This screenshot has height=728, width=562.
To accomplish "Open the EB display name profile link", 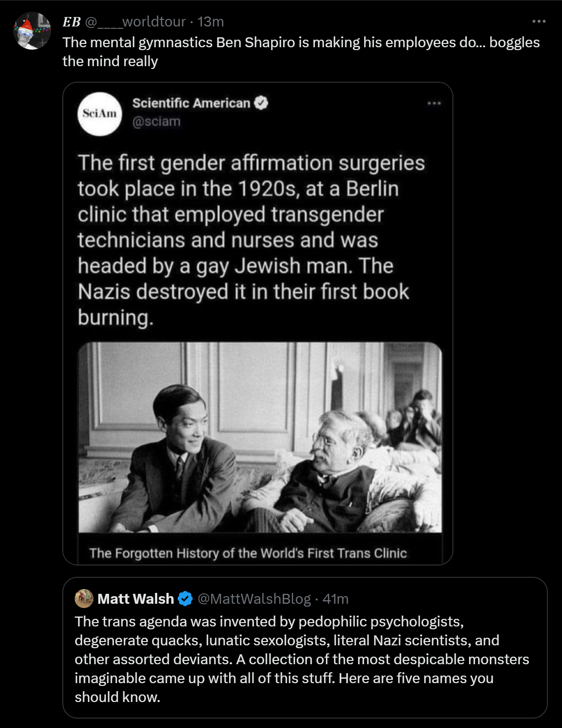I will [72, 22].
